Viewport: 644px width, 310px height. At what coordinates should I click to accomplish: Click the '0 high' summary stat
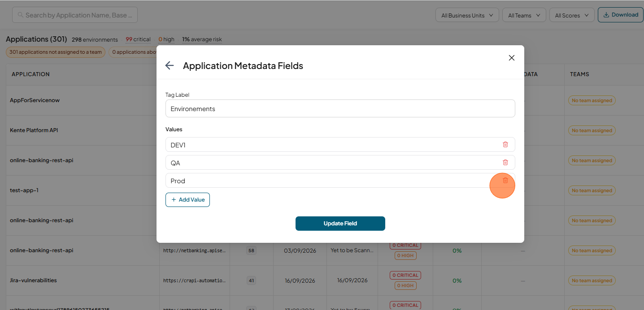coord(166,39)
